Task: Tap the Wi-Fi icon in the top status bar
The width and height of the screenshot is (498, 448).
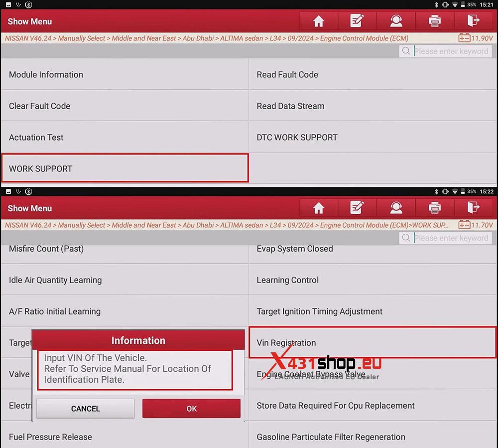Action: (455, 4)
